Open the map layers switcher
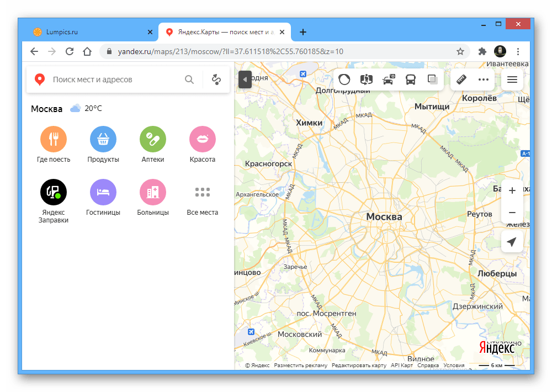 432,80
